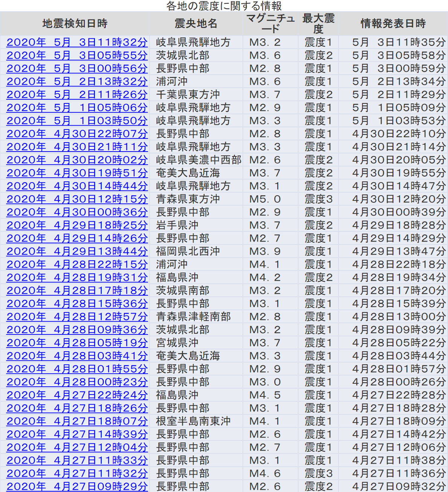Click the 地震検知日時 column header
Viewport: 448px width, 492px height.
tap(75, 24)
